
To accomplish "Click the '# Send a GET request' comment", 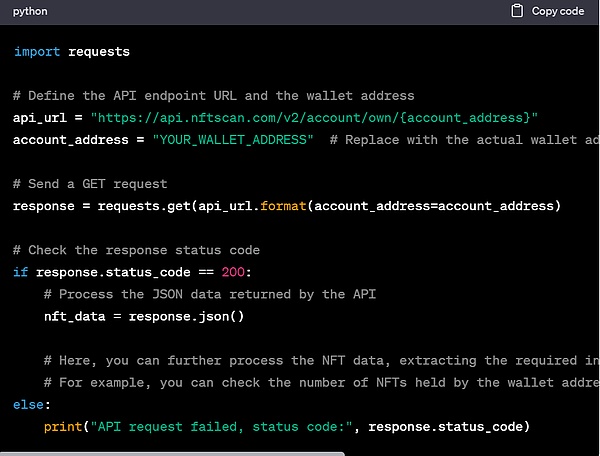I will [x=90, y=184].
